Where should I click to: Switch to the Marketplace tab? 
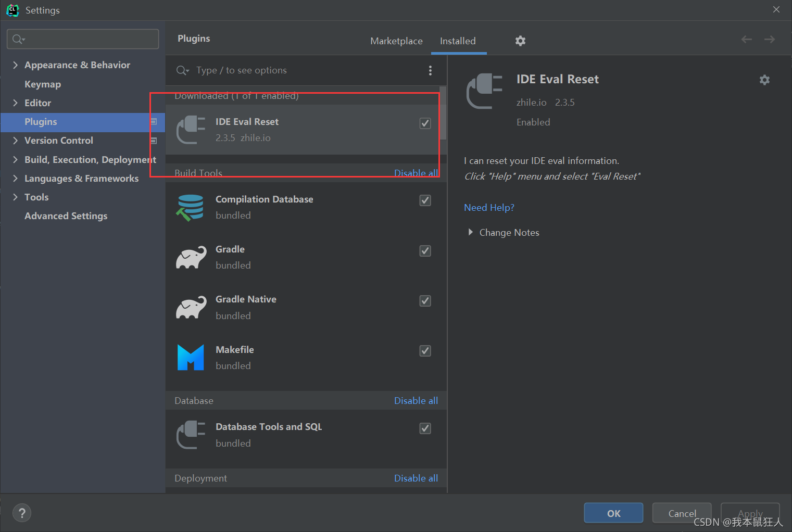pyautogui.click(x=396, y=41)
